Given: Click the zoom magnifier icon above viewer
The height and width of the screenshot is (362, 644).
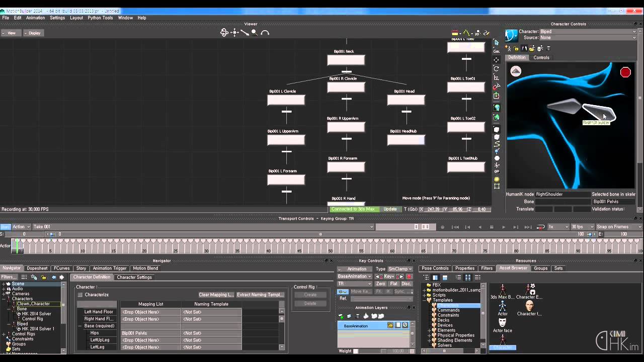Looking at the screenshot, I should [255, 32].
